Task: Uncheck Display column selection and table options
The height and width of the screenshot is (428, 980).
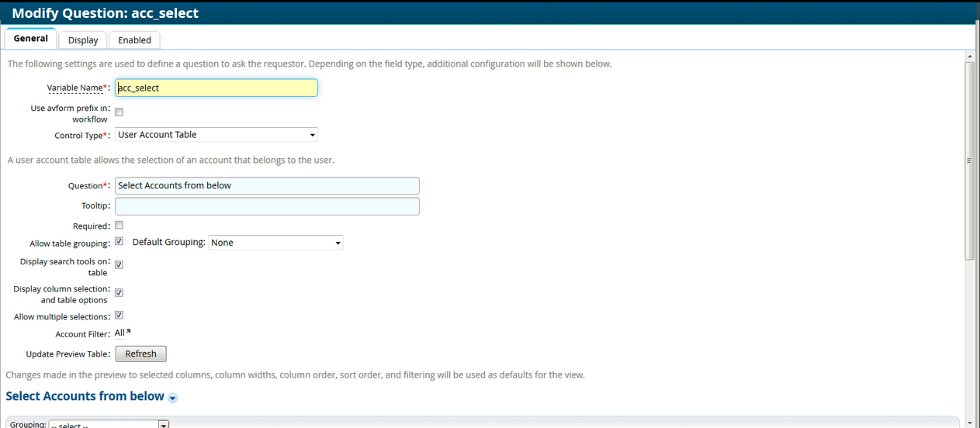Action: click(x=119, y=293)
